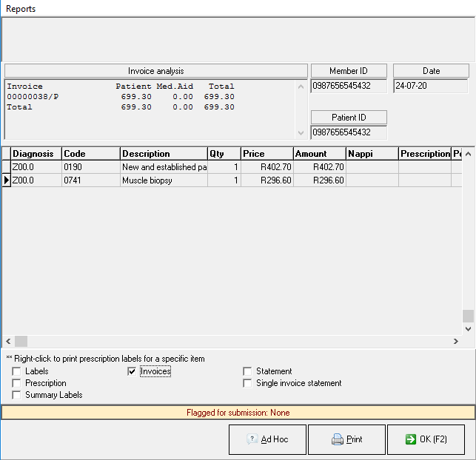476x460 pixels.
Task: Click the Print button with printer icon
Action: tap(346, 439)
